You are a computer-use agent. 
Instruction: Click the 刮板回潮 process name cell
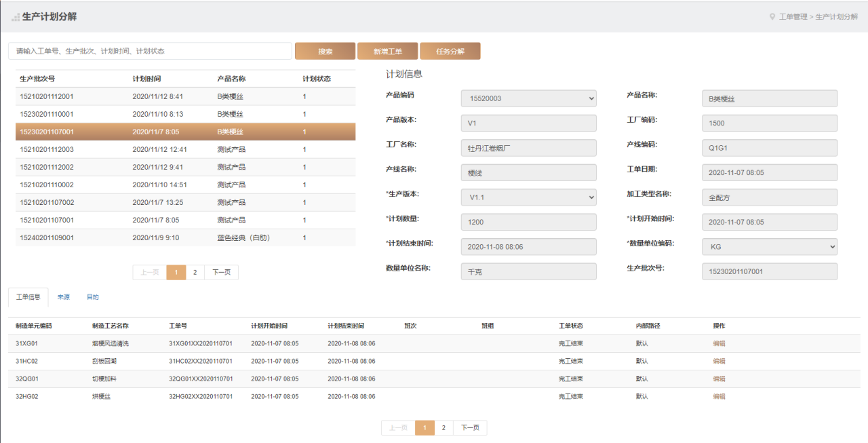pyautogui.click(x=104, y=362)
